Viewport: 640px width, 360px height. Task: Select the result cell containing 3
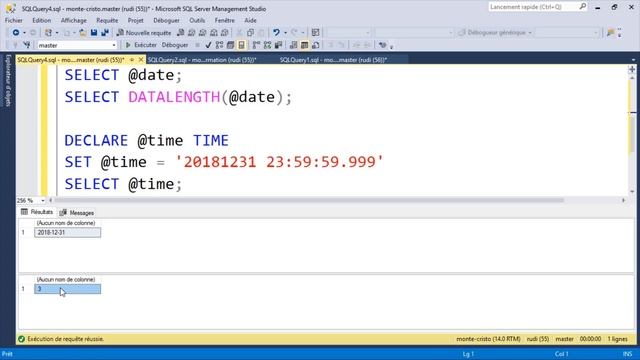67,289
